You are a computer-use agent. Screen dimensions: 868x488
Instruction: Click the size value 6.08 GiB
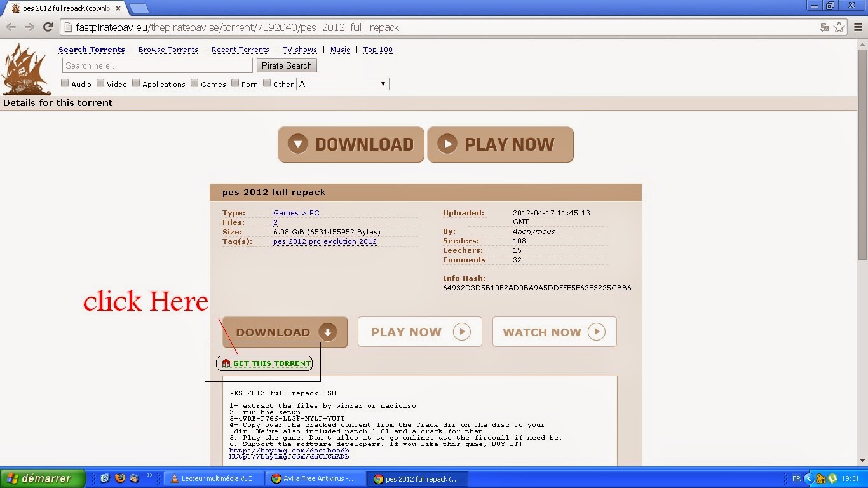click(327, 232)
